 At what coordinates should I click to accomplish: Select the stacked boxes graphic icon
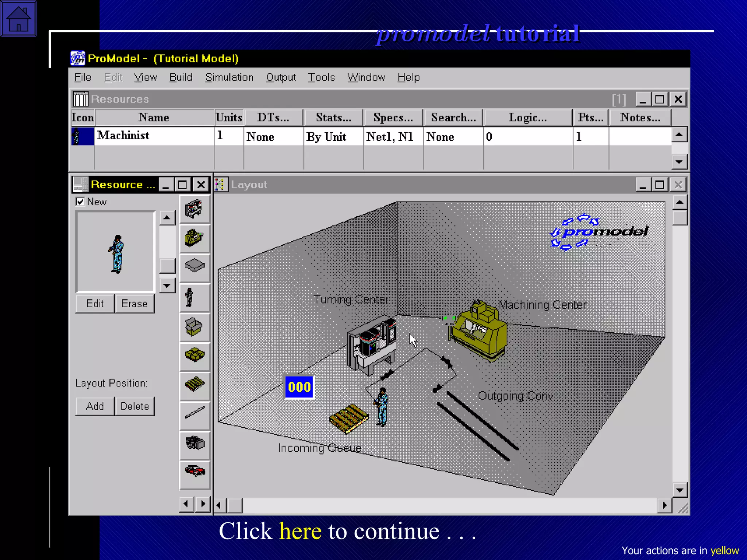point(195,357)
